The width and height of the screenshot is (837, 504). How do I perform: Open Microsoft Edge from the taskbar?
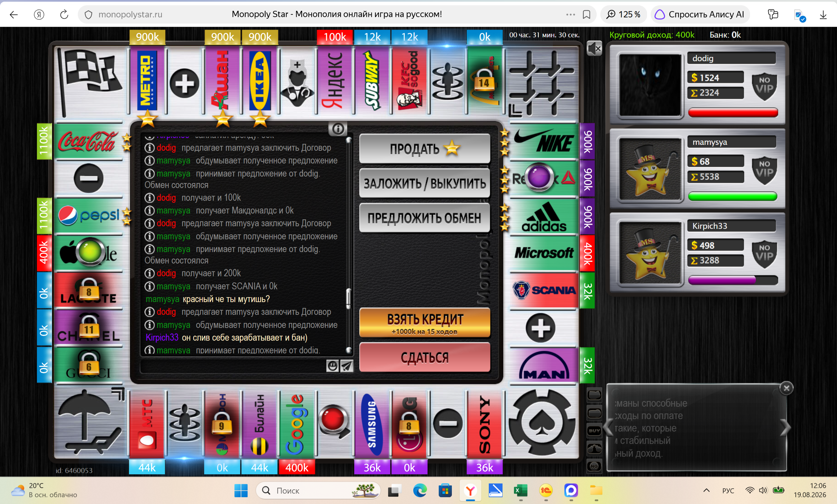(x=420, y=490)
